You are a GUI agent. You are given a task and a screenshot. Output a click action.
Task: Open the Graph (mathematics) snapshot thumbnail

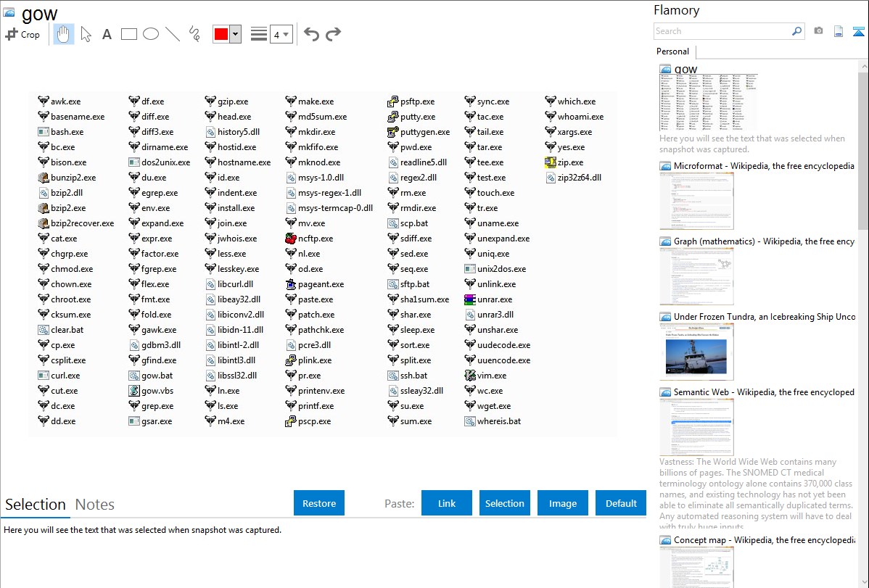pyautogui.click(x=696, y=276)
